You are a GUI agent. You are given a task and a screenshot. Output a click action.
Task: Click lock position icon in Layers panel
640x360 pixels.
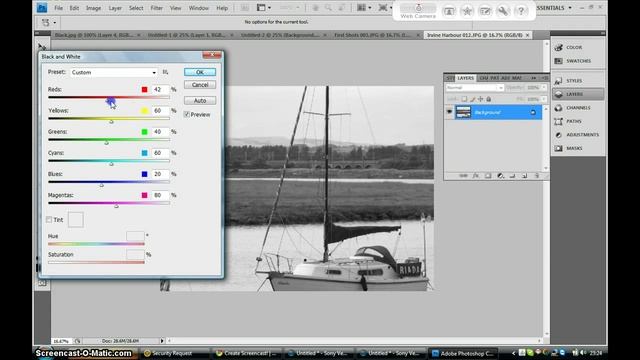(x=480, y=99)
